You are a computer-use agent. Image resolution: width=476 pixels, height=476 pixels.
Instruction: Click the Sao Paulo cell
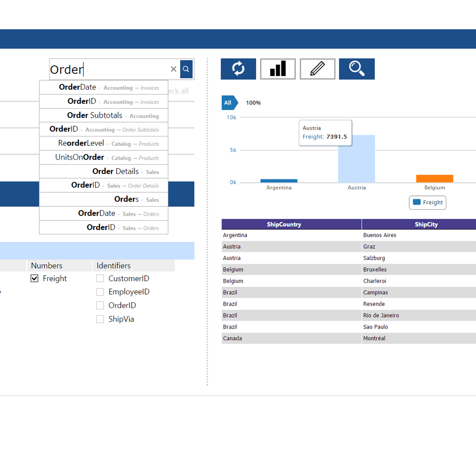tap(419, 327)
